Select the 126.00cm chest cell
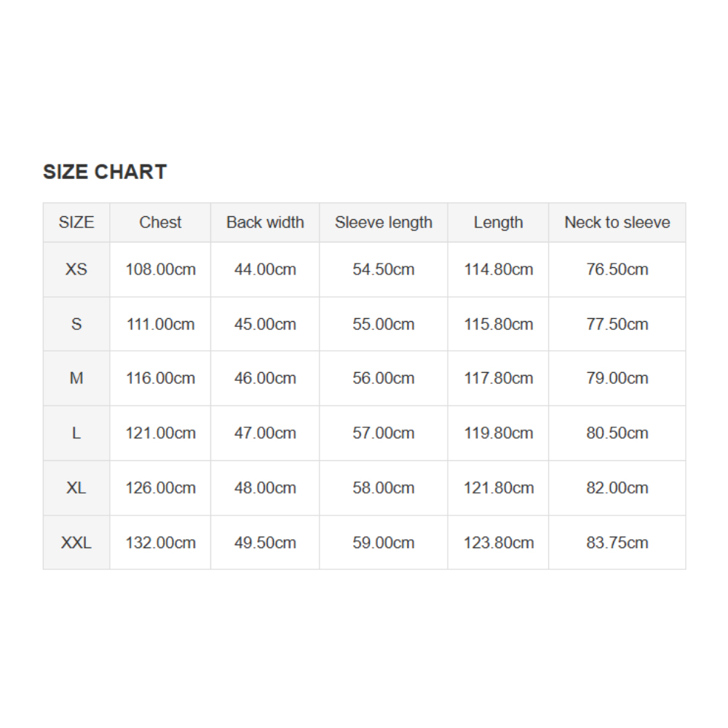 pyautogui.click(x=160, y=488)
